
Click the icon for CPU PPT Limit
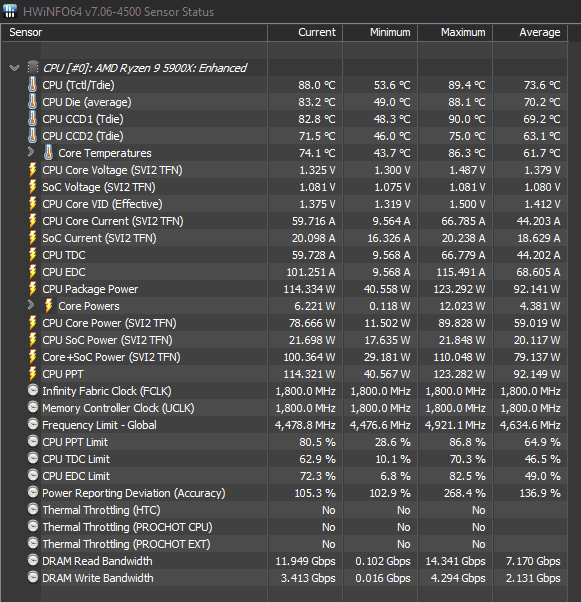[x=33, y=441]
